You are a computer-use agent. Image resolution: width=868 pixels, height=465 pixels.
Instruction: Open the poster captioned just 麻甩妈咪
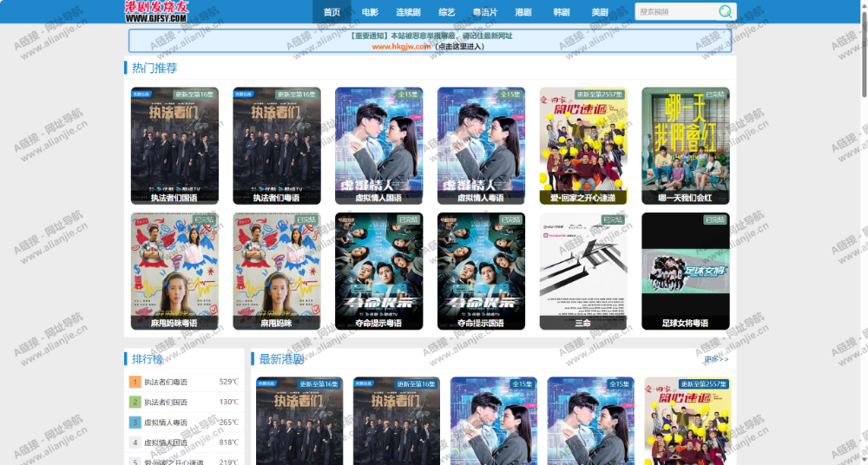point(276,272)
